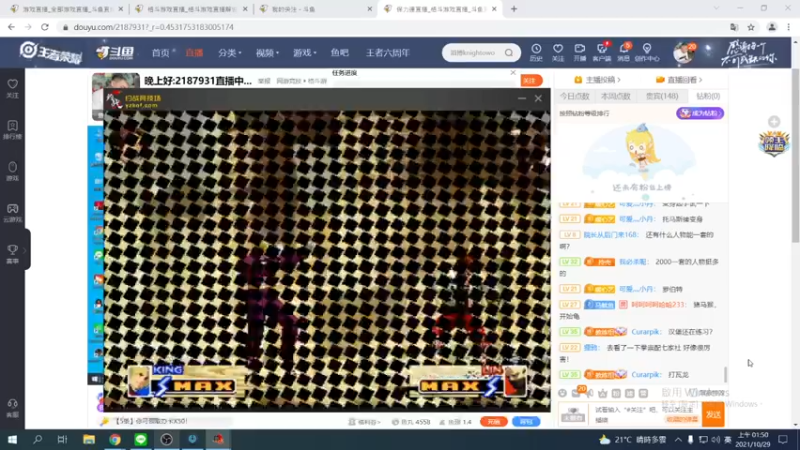Viewport: 800px width, 450px height.
Task: Open 游戏 mouse icon in the left sidebar
Action: (13, 171)
